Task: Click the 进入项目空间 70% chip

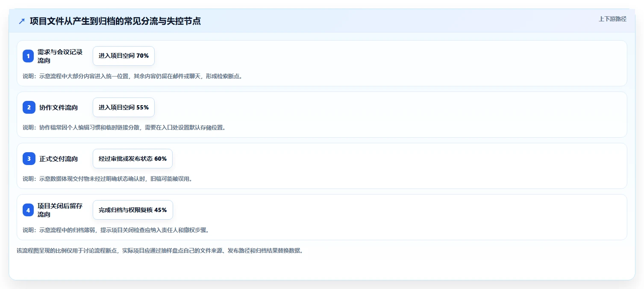Action: pos(124,56)
